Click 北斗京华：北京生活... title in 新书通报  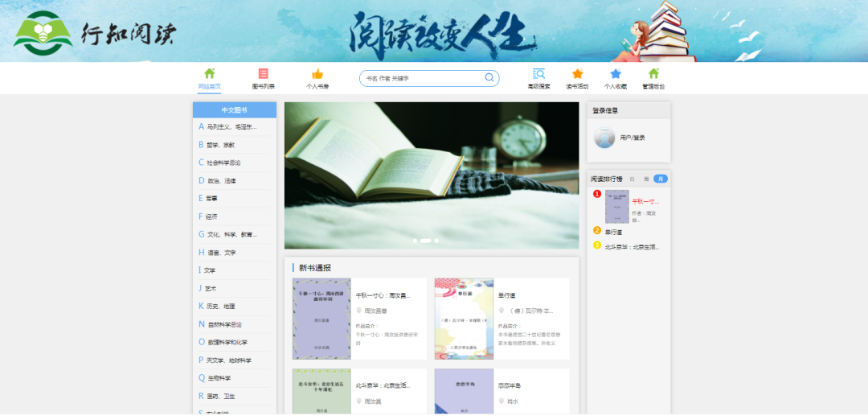pos(383,385)
